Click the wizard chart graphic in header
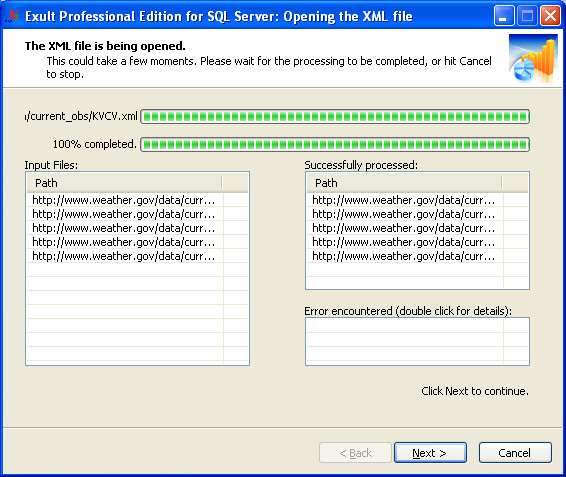This screenshot has height=477, width=566. coord(533,58)
